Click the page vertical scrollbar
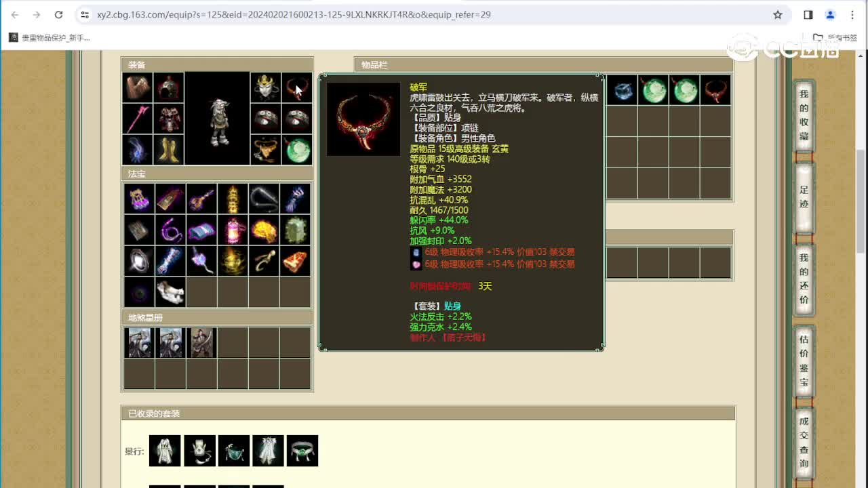 tap(862, 201)
